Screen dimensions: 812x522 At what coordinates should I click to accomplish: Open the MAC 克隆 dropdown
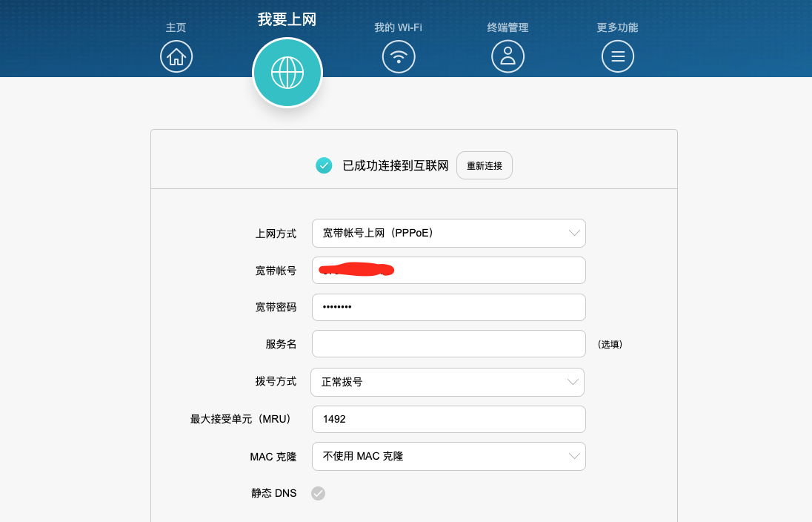coord(448,456)
